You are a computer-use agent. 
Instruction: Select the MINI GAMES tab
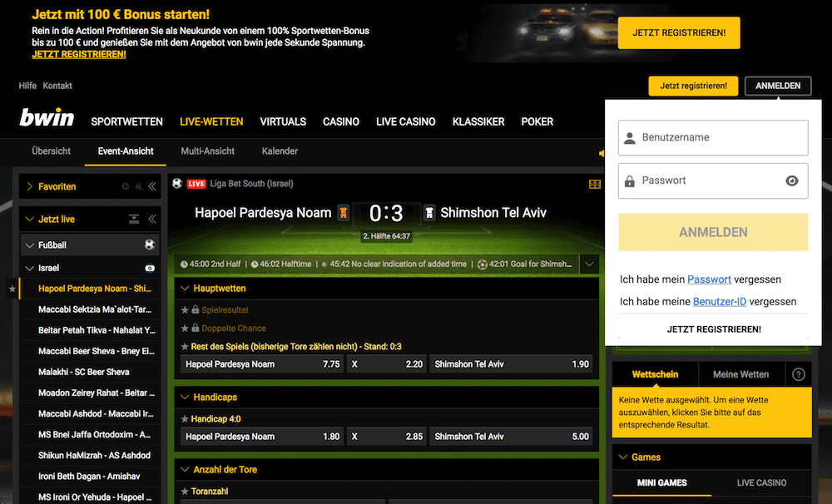(x=661, y=482)
